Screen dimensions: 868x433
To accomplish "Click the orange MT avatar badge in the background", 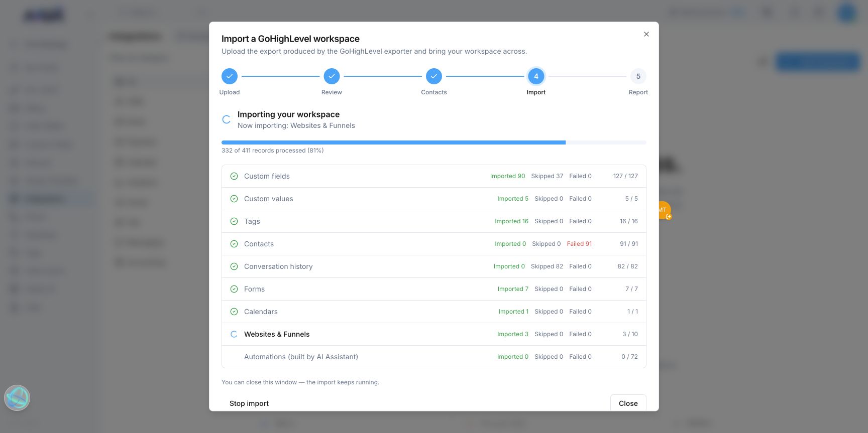I will click(x=664, y=210).
